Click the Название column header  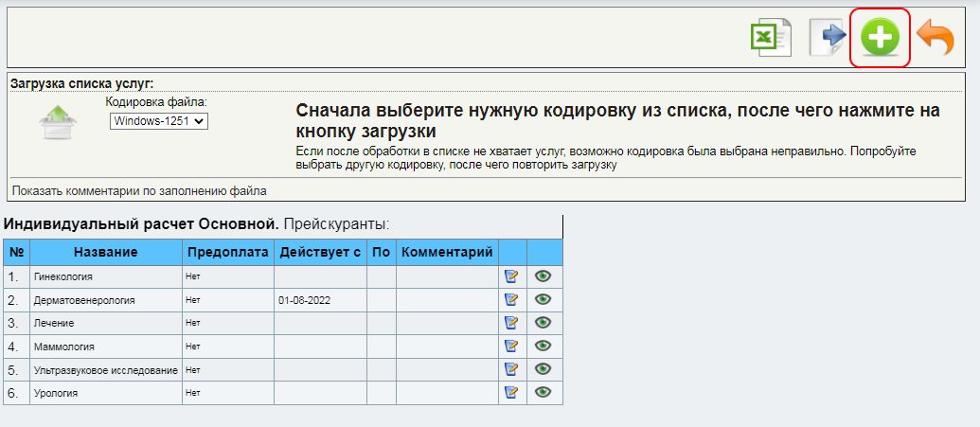(x=105, y=252)
